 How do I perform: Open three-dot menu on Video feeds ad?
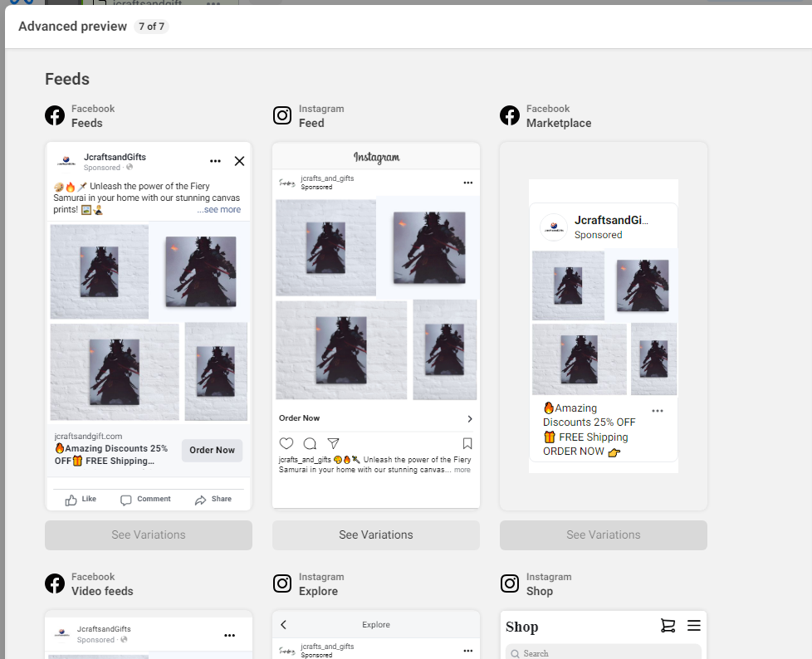229,635
